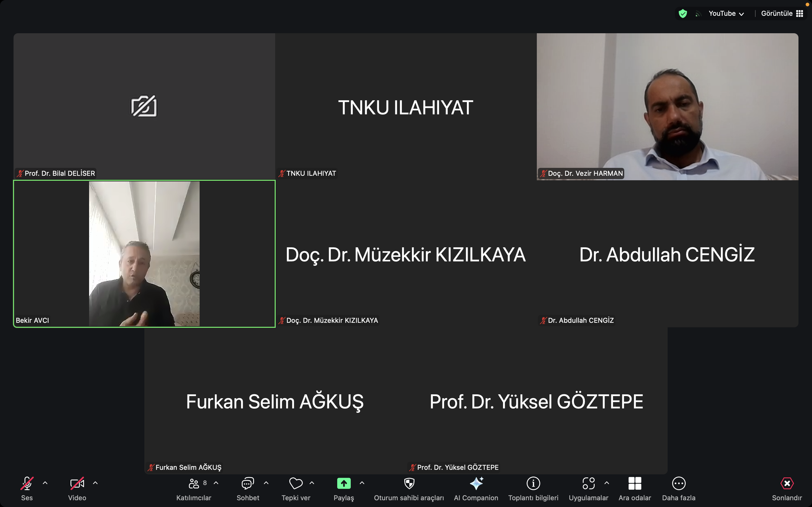Launch the AI Companion sparkle icon
Viewport: 812px width, 507px height.
(476, 484)
